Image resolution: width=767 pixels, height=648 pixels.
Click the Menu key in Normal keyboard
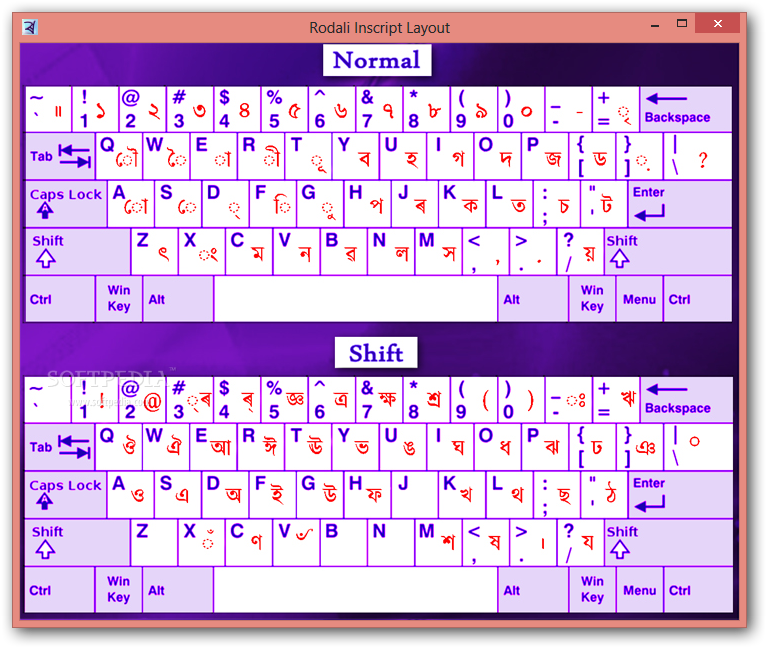point(639,299)
